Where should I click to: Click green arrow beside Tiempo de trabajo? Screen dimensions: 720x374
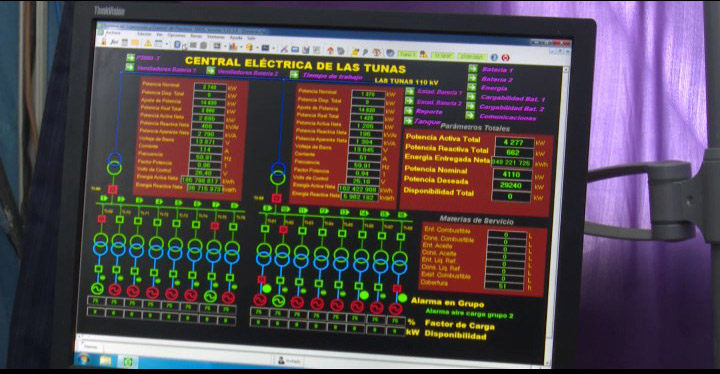pyautogui.click(x=294, y=74)
